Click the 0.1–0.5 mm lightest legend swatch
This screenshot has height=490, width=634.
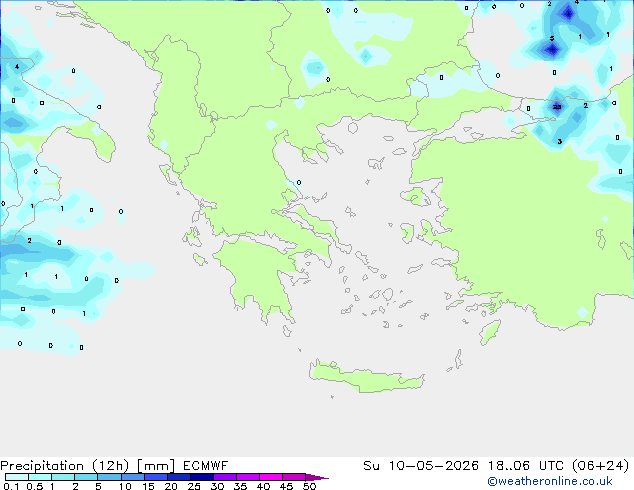17,477
